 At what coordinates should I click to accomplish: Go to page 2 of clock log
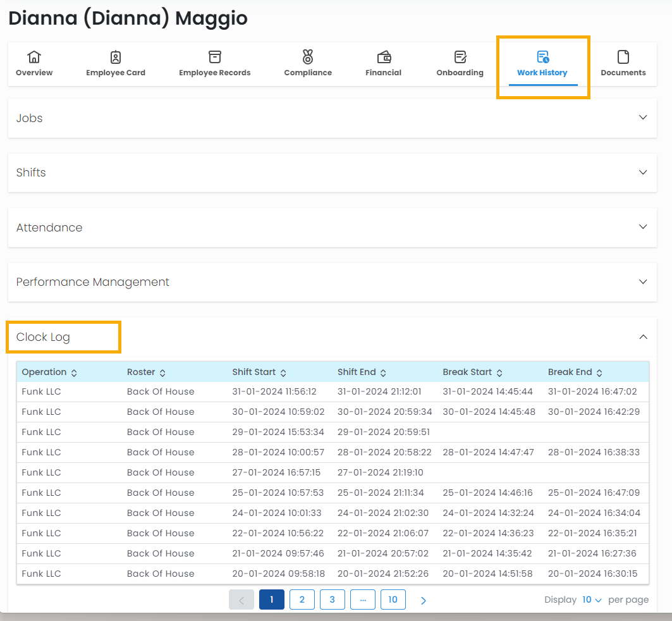(302, 599)
